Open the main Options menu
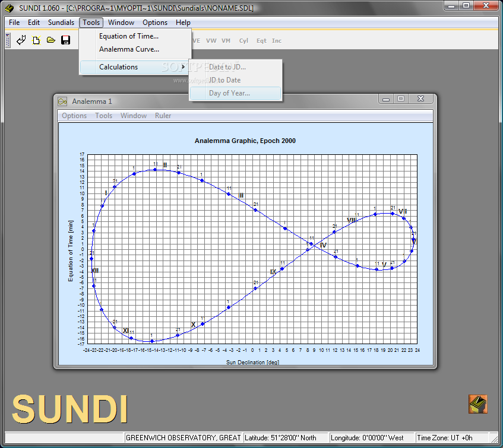Viewport: 503px width, 448px height. (155, 23)
